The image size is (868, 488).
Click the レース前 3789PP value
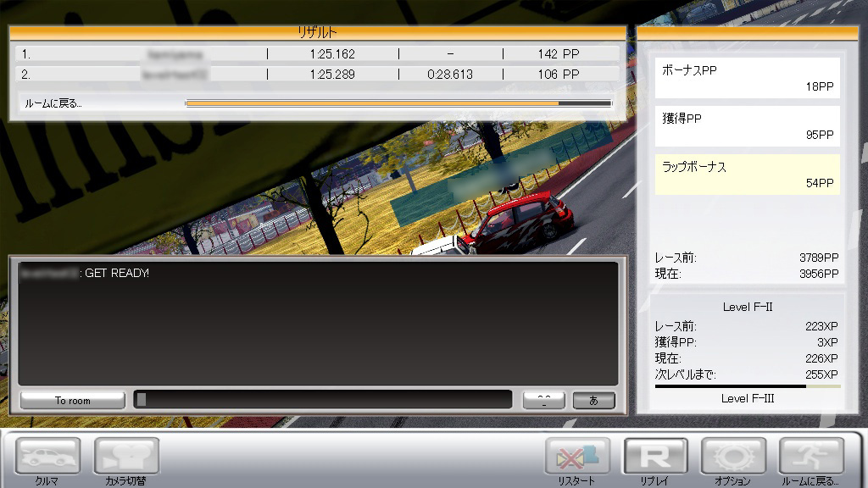(x=819, y=258)
